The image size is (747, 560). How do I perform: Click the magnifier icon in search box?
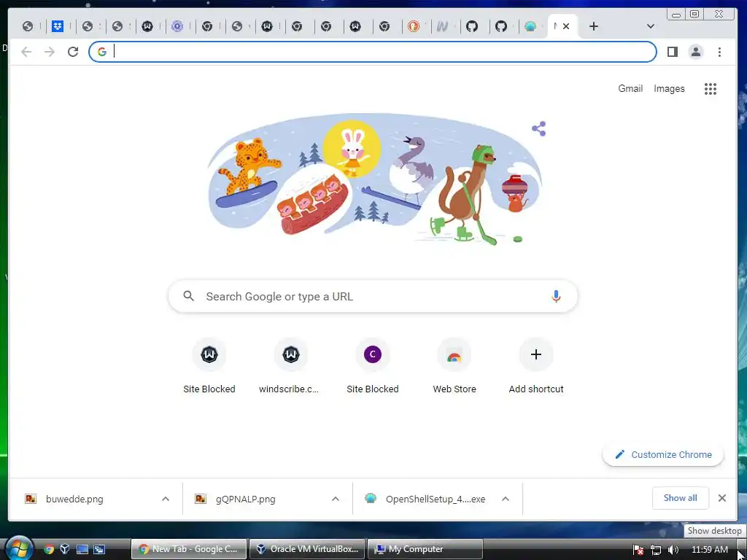pos(189,296)
